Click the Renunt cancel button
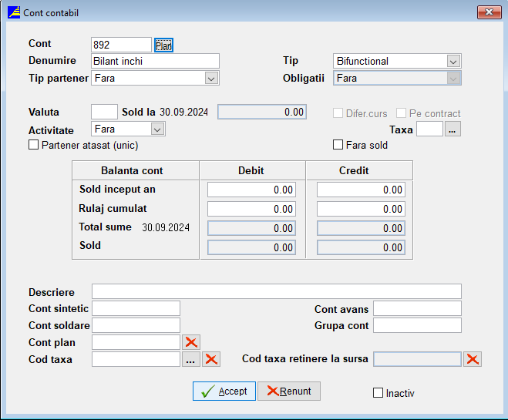 (288, 391)
